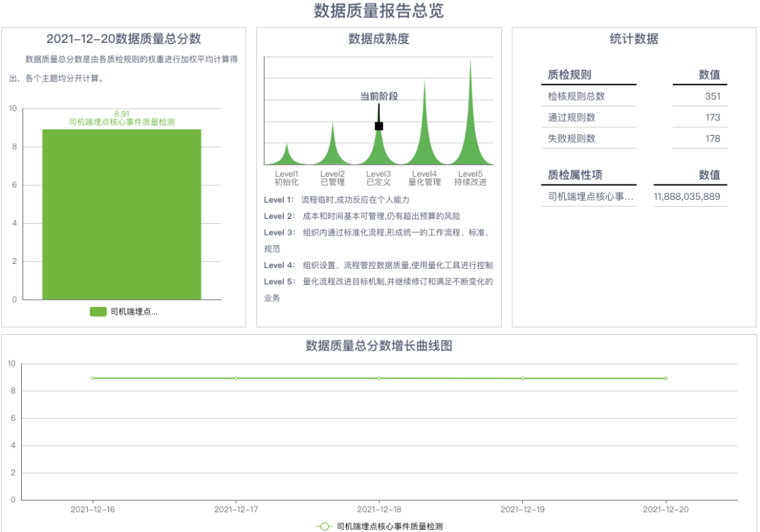Viewport: 760px width, 532px height.
Task: Click the 当前阶段 label in the maturity chart
Action: (379, 96)
